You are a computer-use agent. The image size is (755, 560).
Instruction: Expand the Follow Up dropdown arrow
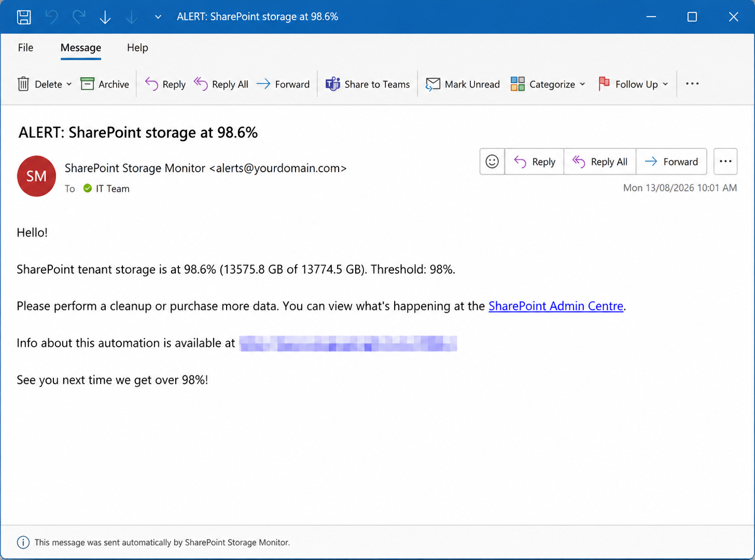point(665,84)
